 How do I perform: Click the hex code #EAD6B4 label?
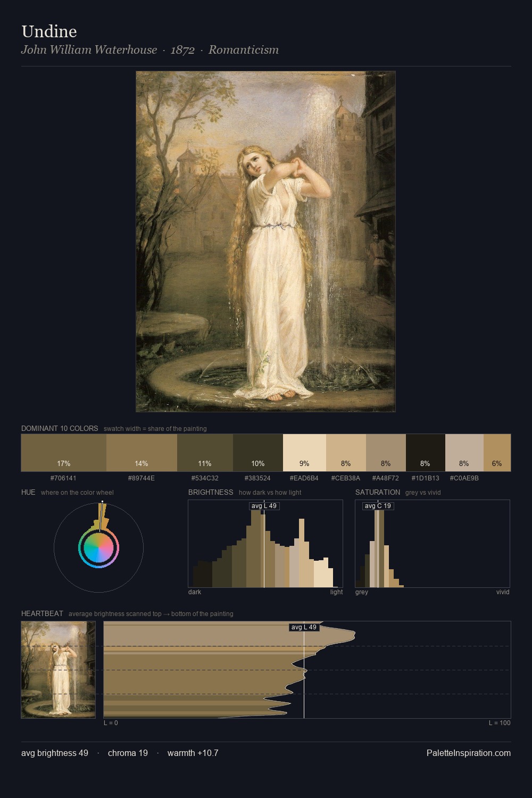click(x=304, y=478)
